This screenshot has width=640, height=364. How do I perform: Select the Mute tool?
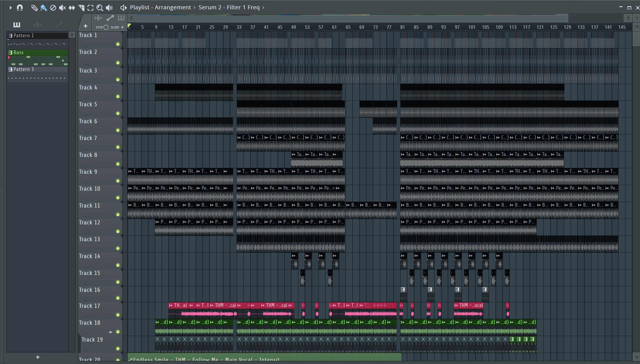click(x=62, y=8)
